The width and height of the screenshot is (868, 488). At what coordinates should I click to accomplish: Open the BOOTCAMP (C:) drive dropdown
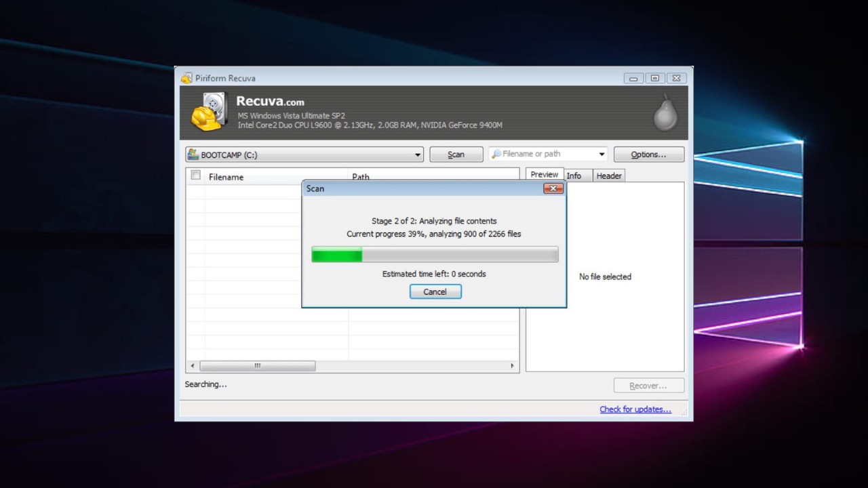304,155
